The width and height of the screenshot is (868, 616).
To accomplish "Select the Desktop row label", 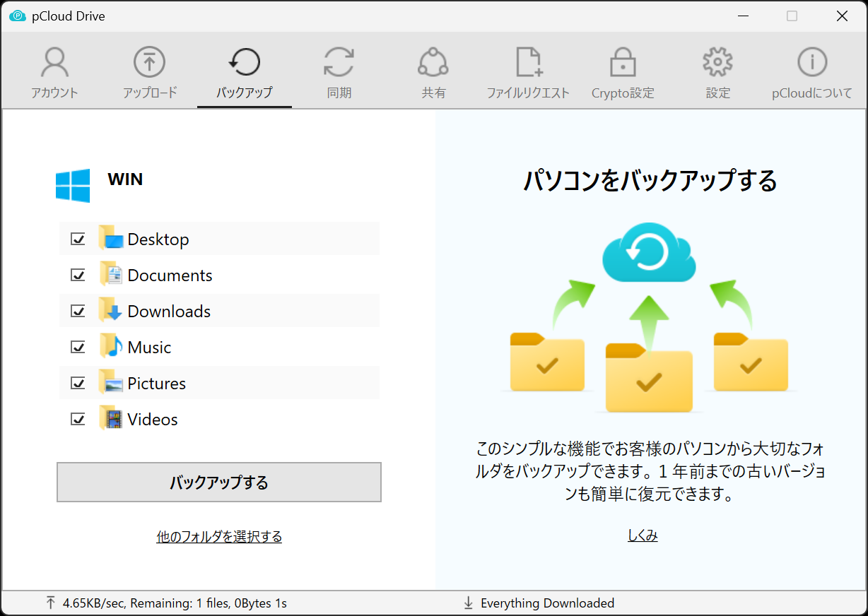I will [158, 239].
